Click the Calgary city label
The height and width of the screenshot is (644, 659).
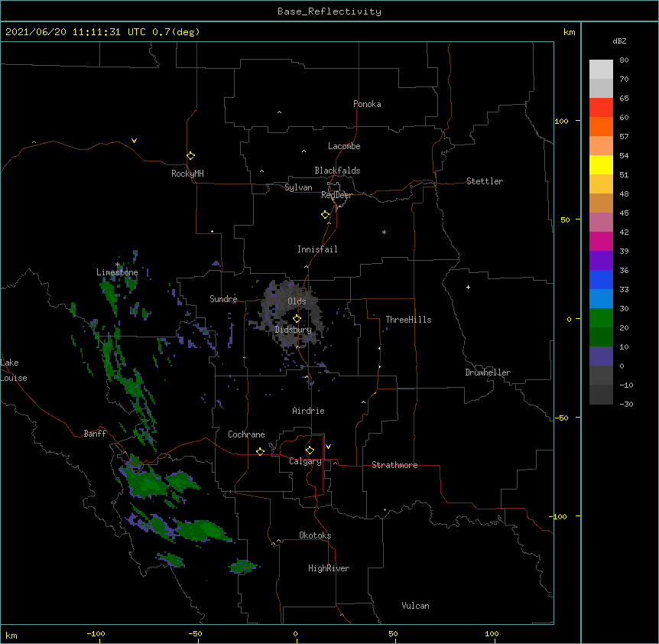click(x=305, y=461)
